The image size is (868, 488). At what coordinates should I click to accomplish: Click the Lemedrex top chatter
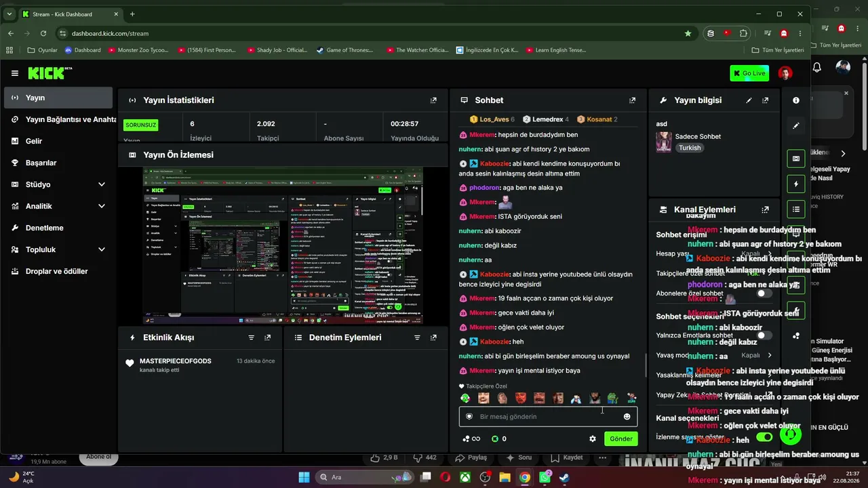[x=546, y=119]
